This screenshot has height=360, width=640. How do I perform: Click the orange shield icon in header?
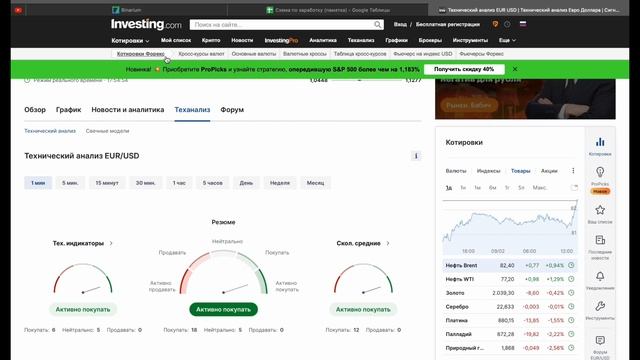(495, 24)
